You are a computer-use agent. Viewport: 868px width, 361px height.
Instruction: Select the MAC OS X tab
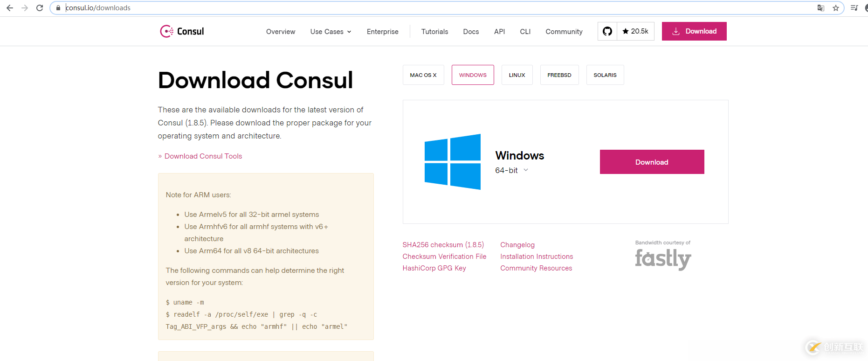(423, 75)
